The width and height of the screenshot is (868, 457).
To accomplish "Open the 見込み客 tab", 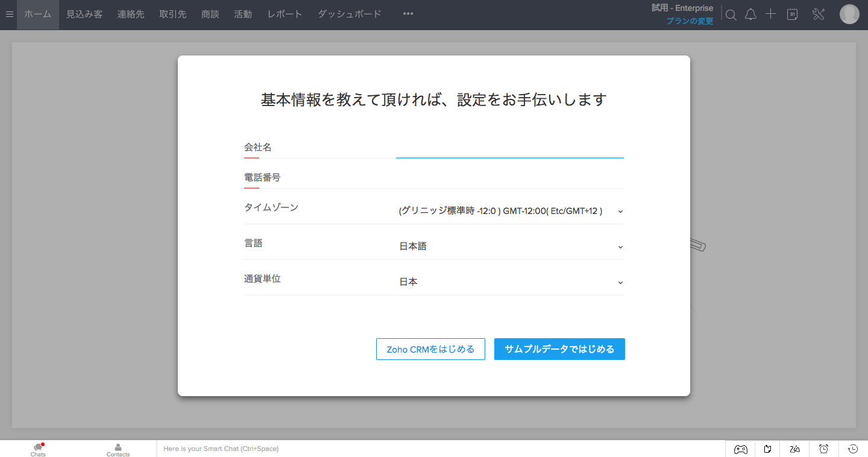I will pos(84,14).
